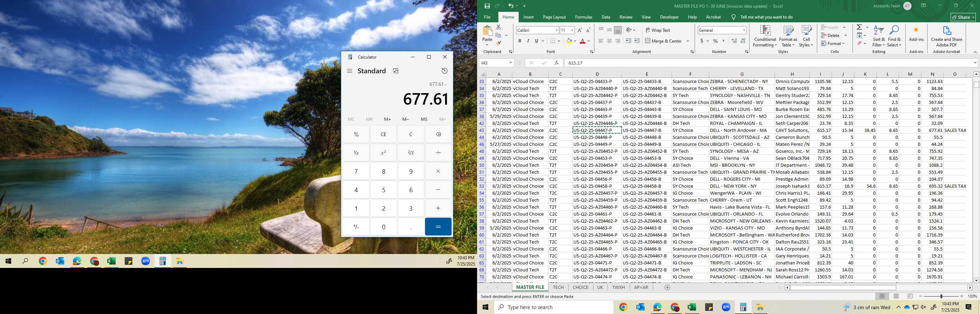Click the Increase Font Size icon
This screenshot has height=314, width=980.
[580, 30]
